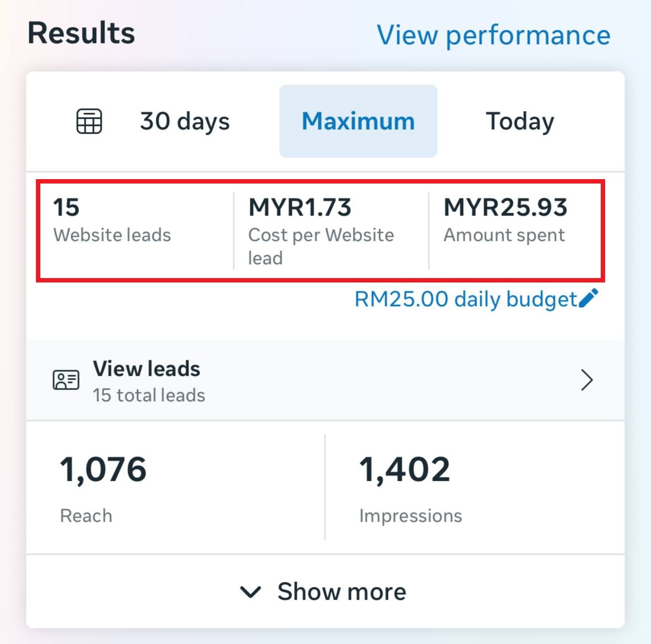Select the Today range tab
This screenshot has height=644, width=651.
[520, 121]
